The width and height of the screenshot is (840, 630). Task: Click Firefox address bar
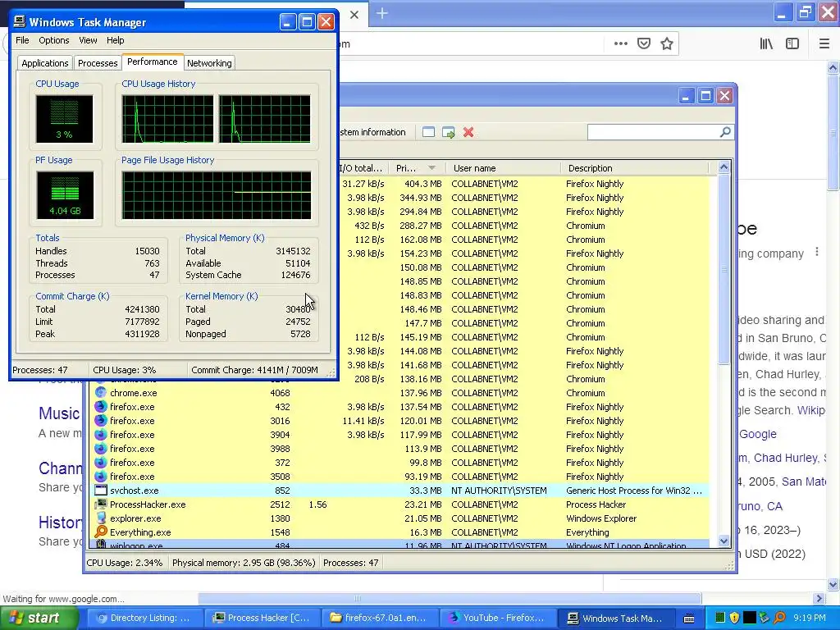pos(472,44)
